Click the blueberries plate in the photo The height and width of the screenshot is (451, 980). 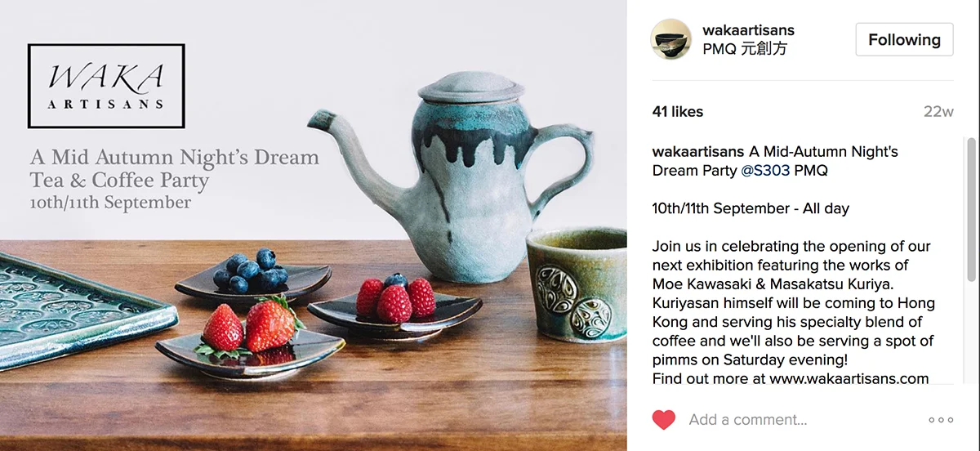coord(253,278)
